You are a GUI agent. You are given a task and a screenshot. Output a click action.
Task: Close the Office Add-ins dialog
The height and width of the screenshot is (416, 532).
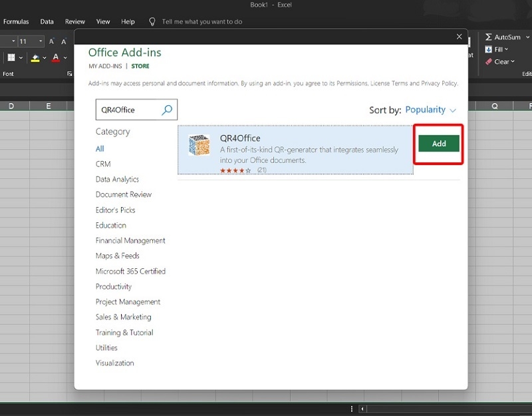pos(459,37)
